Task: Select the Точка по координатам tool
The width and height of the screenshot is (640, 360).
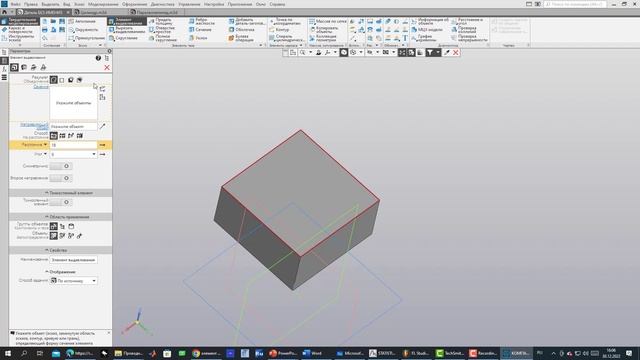Action: coord(285,21)
